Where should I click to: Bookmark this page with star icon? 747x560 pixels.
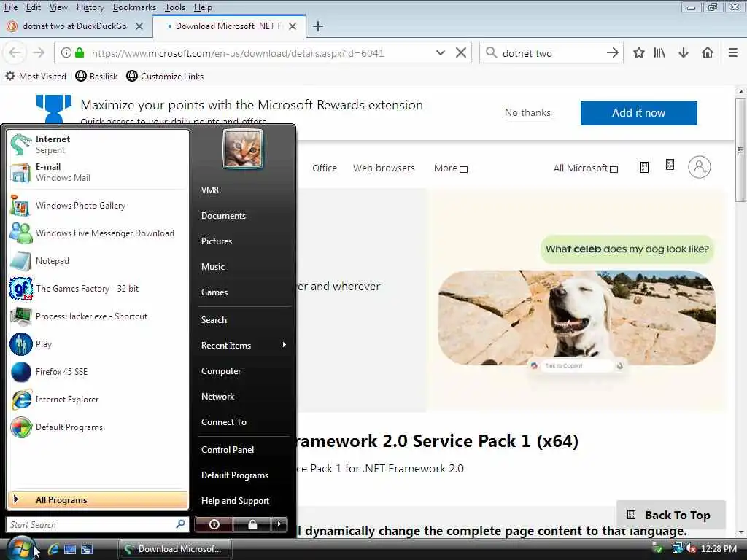(x=639, y=52)
